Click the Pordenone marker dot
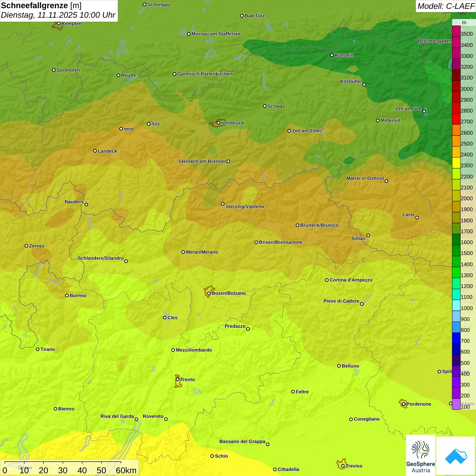Viewport: 476px width, 476px height. pyautogui.click(x=404, y=404)
